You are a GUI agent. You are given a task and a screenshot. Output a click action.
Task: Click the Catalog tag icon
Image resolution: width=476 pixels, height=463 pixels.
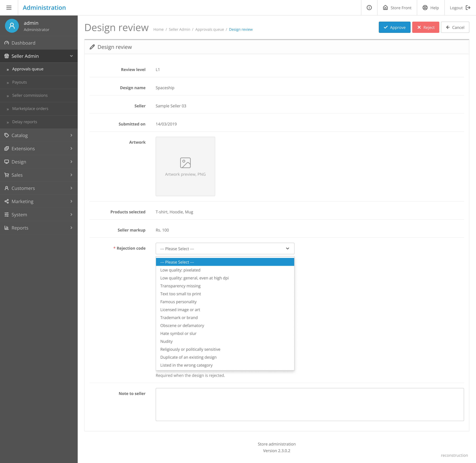point(7,135)
